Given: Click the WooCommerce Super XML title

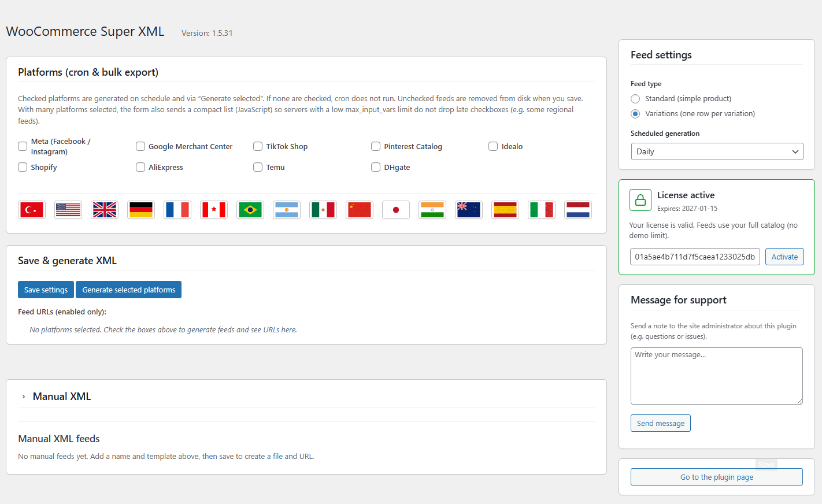Looking at the screenshot, I should pos(85,31).
